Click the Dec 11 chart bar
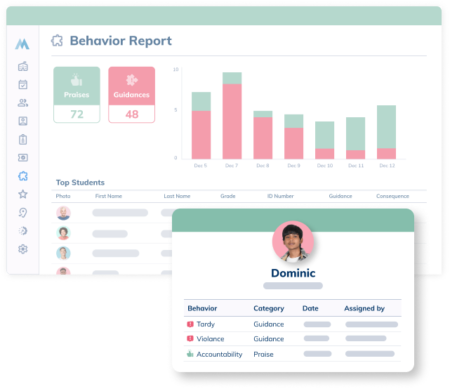 click(355, 138)
